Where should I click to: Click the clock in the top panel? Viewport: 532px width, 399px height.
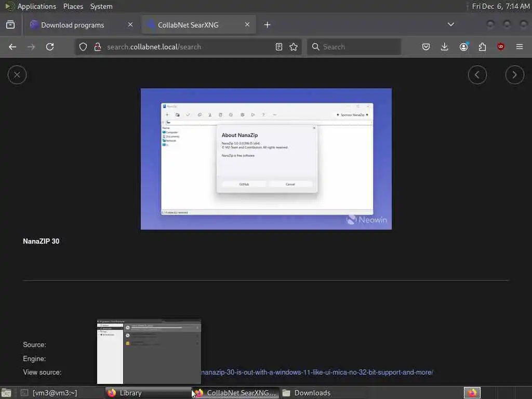pos(501,6)
